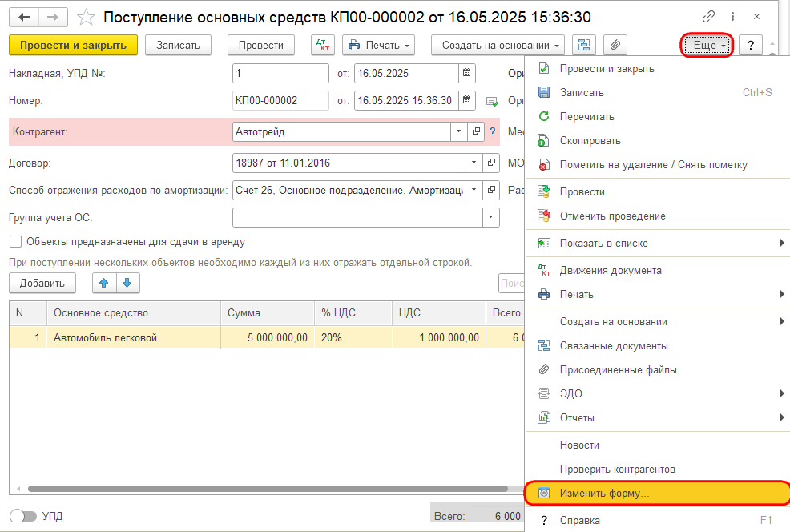Screen dimensions: 790x532
Task: Click the Накладная, УПД № input field
Action: point(280,73)
